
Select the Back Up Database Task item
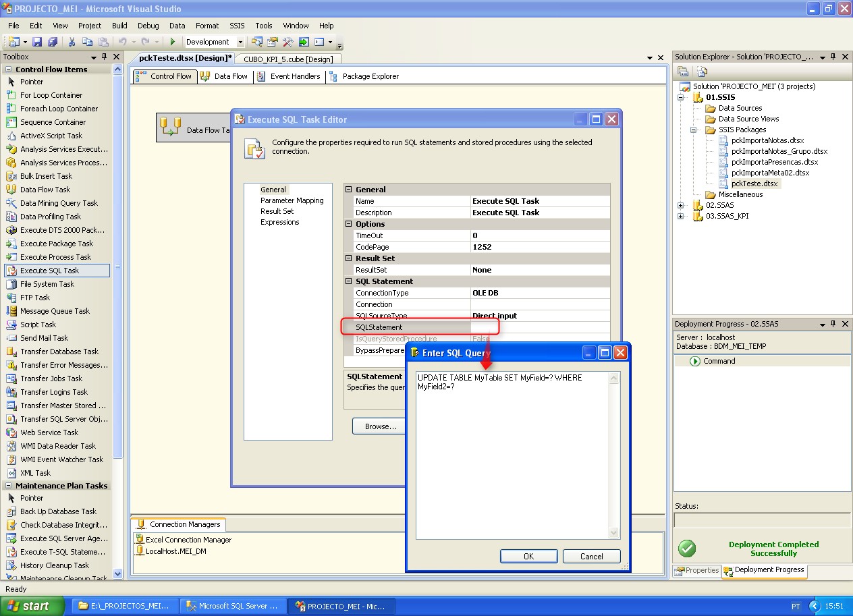point(56,511)
